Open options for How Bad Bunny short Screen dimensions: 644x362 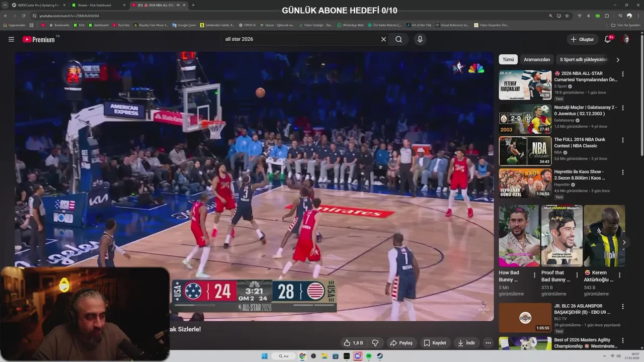[x=534, y=276]
